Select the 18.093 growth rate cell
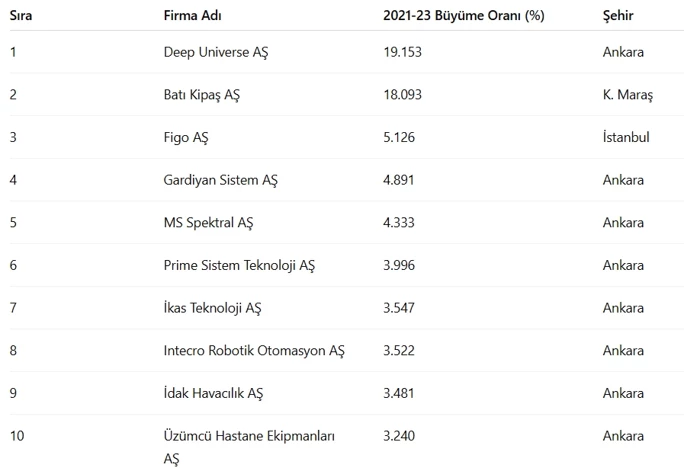The image size is (684, 469). 403,95
